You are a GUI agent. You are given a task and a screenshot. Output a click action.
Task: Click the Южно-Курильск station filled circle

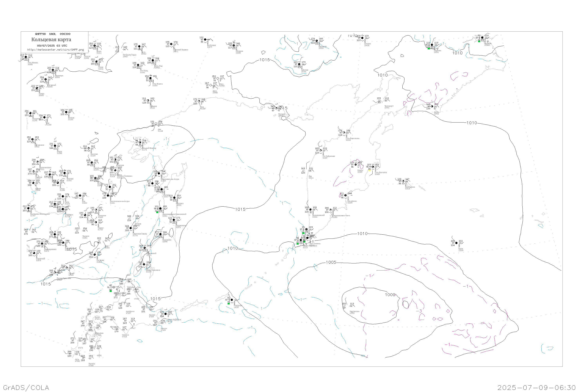click(x=165, y=314)
